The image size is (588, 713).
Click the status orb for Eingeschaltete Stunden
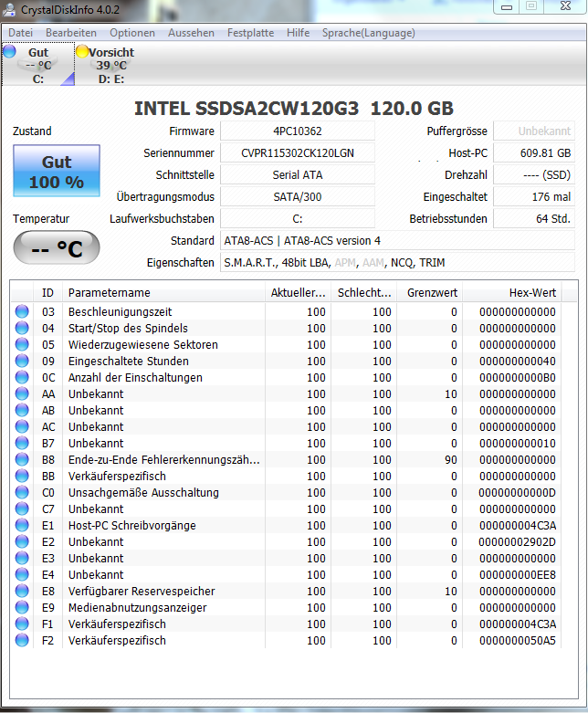[x=22, y=361]
